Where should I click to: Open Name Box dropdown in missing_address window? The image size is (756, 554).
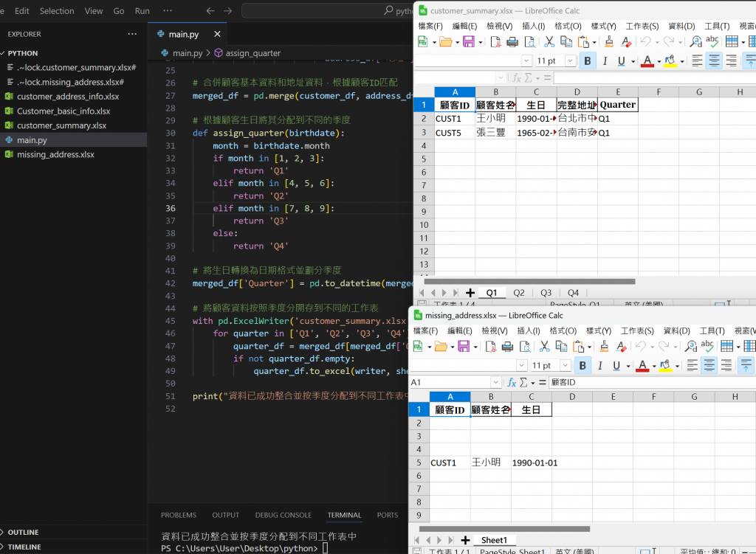pyautogui.click(x=495, y=383)
